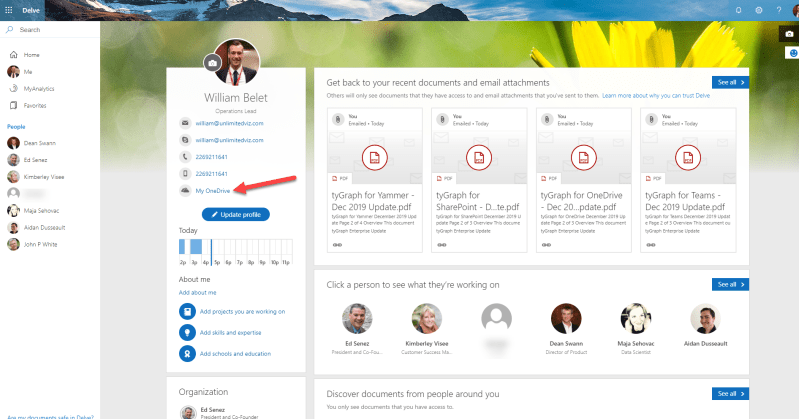Open the My OneDrive link

point(213,191)
